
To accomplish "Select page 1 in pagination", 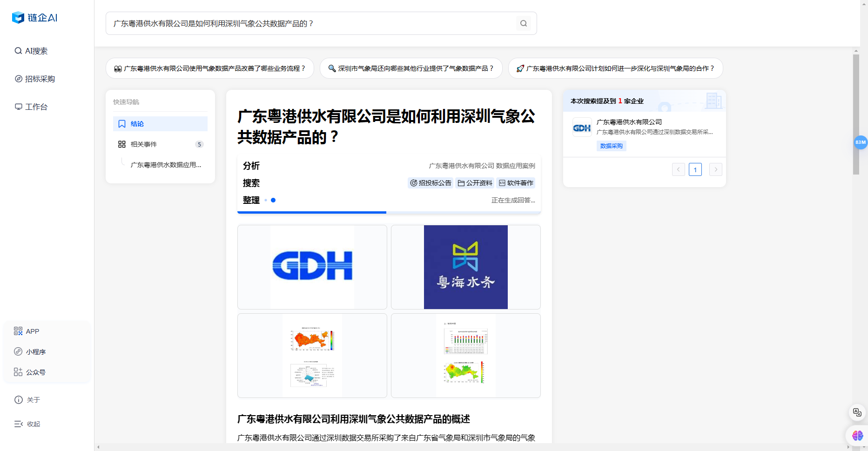I will [x=695, y=169].
